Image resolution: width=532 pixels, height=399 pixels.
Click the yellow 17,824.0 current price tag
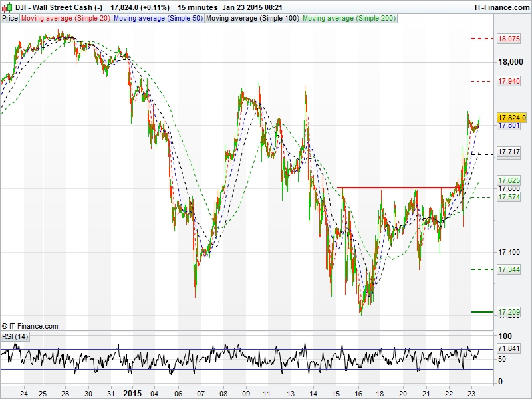(x=512, y=117)
